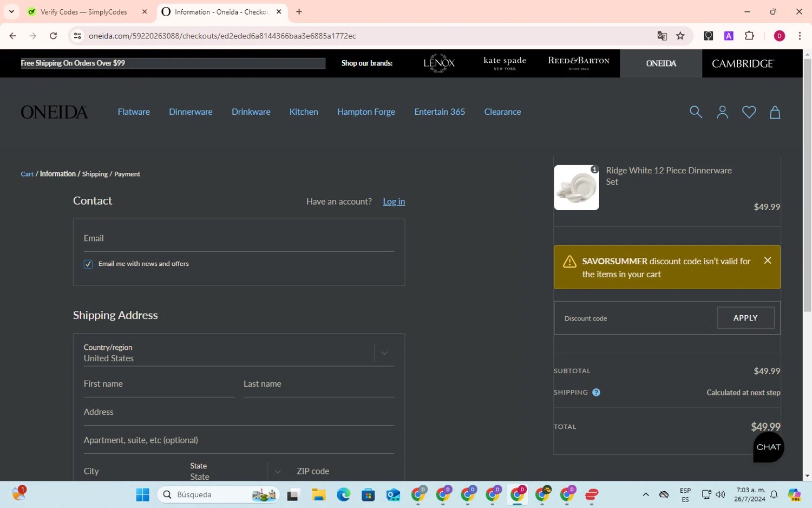Screen dimensions: 812x508
Task: Open Chrome's tab search dropdown arrow
Action: (11, 11)
